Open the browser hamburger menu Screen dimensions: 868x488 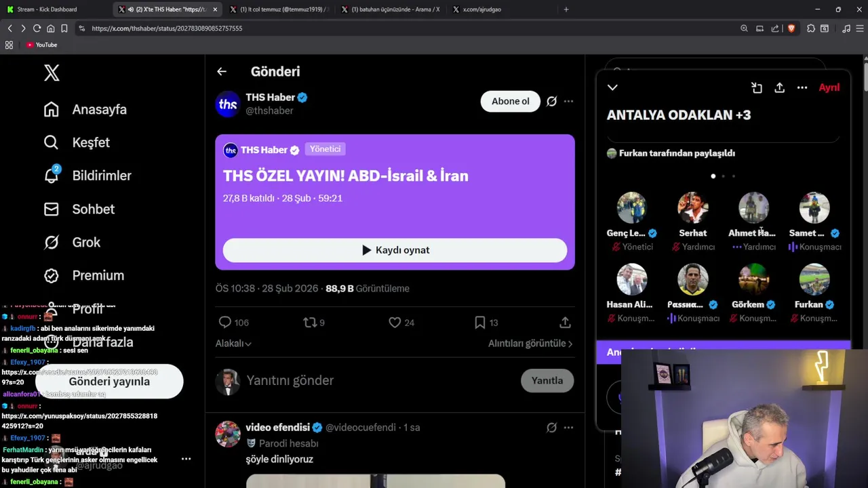point(860,28)
